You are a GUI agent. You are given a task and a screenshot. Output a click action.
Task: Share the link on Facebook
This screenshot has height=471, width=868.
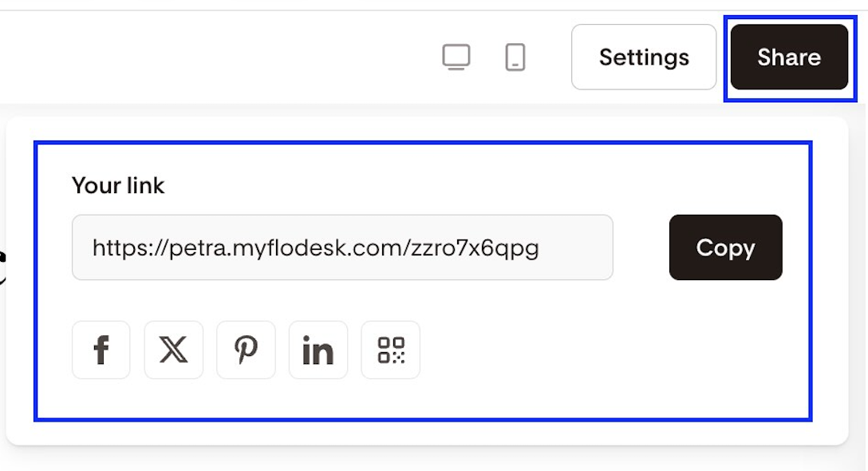tap(101, 350)
